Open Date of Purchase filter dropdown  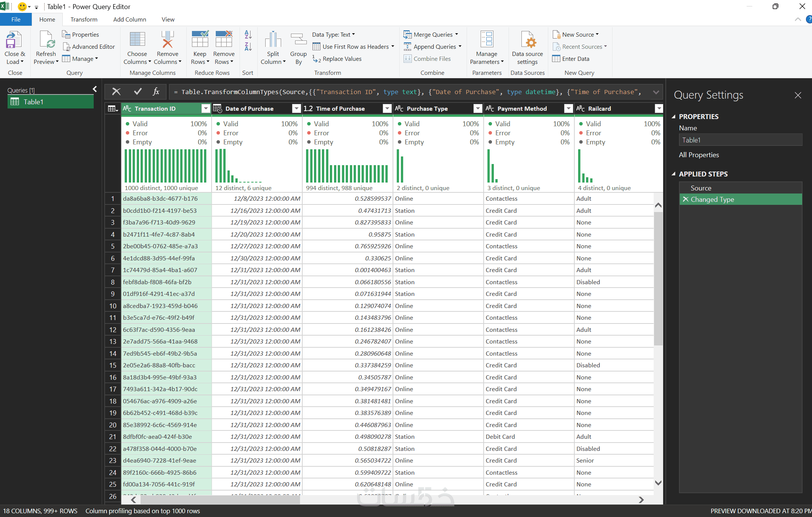point(296,109)
